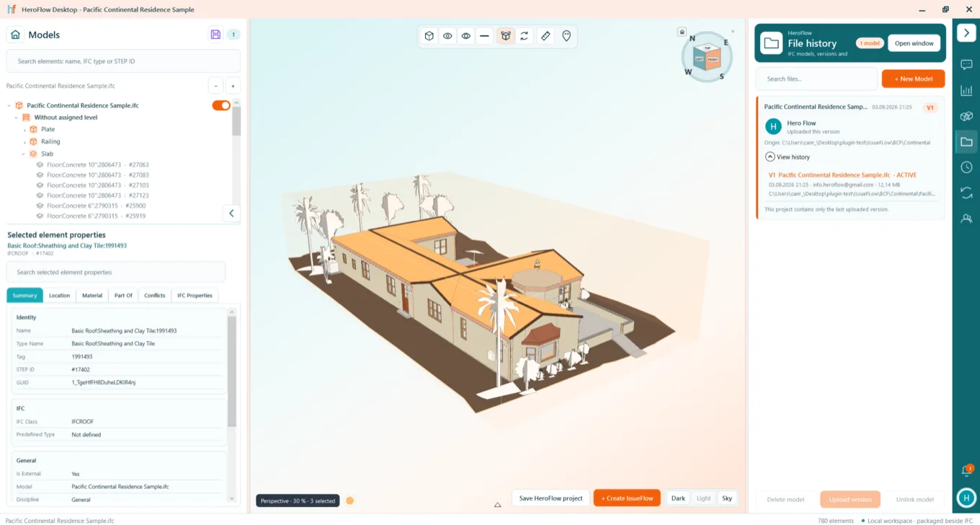Click the H user avatar in the right sidebar
This screenshot has height=525, width=980.
(x=966, y=498)
